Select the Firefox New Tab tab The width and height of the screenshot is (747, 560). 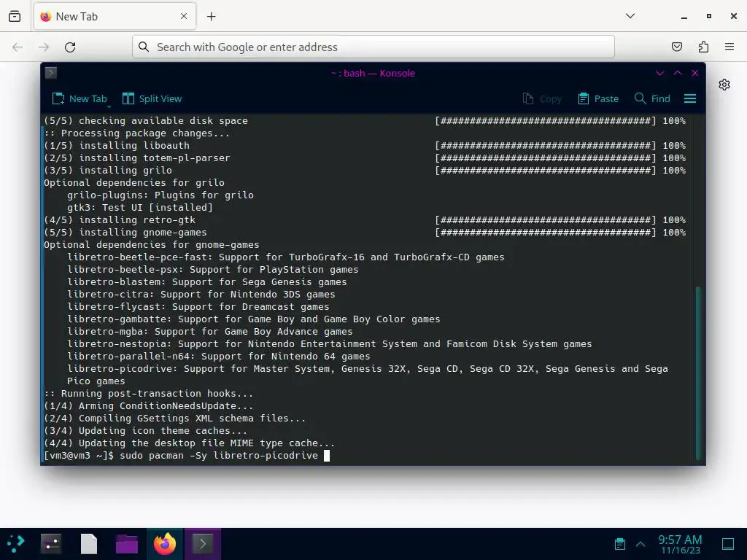point(115,16)
